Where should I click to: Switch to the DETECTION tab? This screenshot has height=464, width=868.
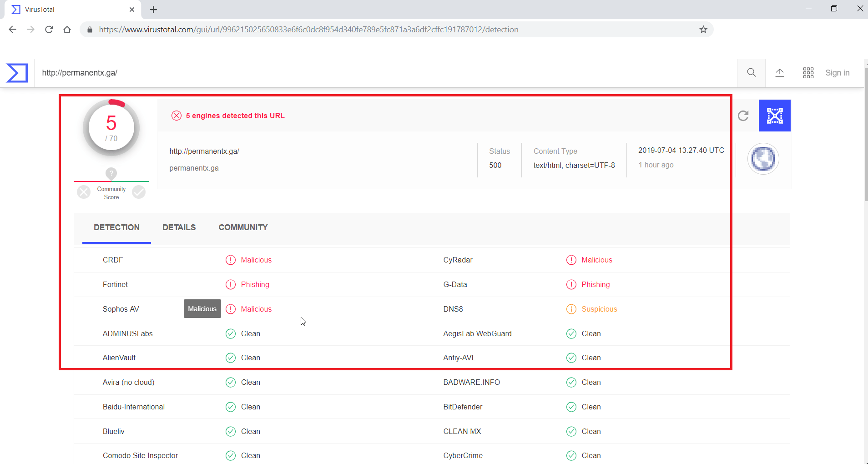116,227
